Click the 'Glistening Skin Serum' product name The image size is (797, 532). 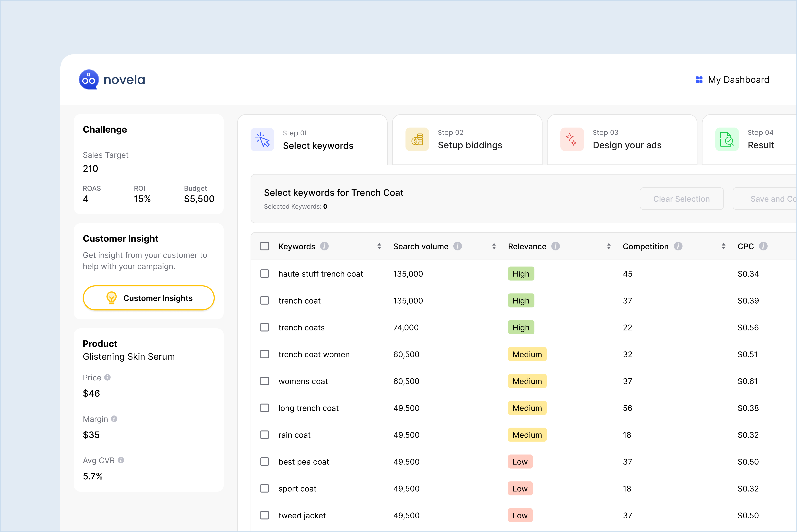point(128,357)
